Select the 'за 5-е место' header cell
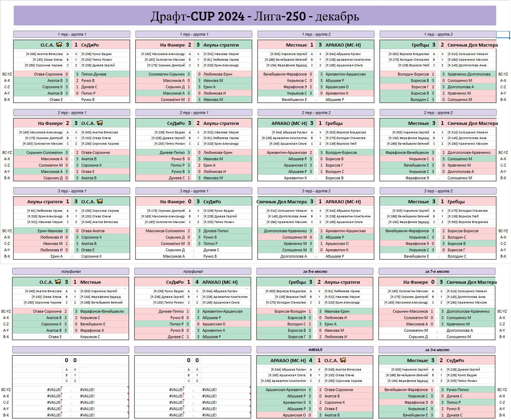 click(x=315, y=271)
